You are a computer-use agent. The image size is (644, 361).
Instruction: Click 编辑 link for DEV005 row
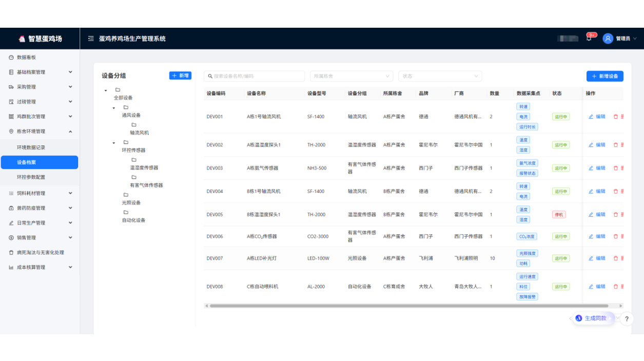click(600, 215)
